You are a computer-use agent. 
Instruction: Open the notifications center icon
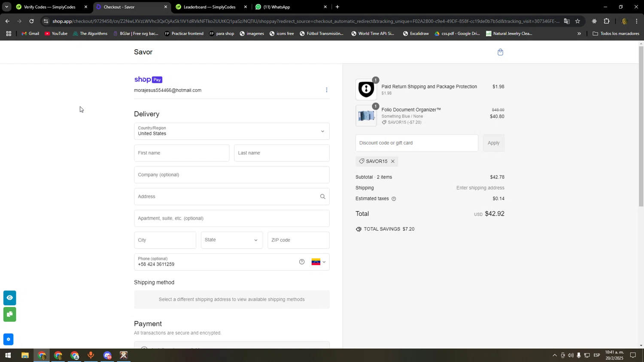point(633,355)
